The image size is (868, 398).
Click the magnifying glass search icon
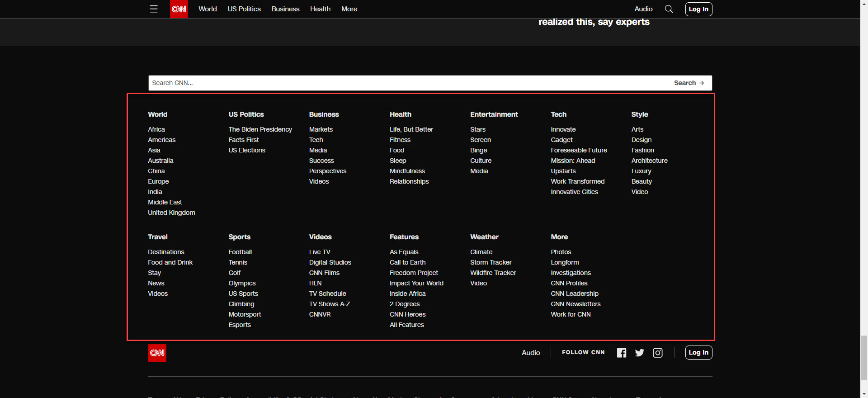point(669,9)
